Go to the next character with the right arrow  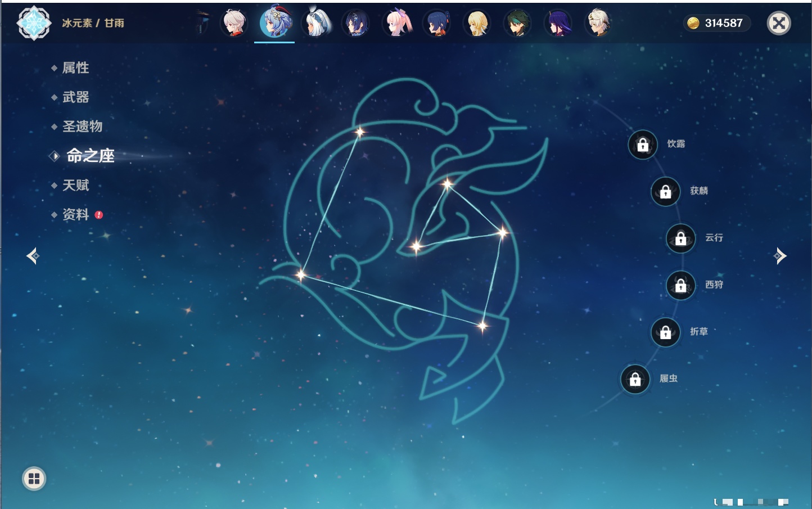coord(780,256)
